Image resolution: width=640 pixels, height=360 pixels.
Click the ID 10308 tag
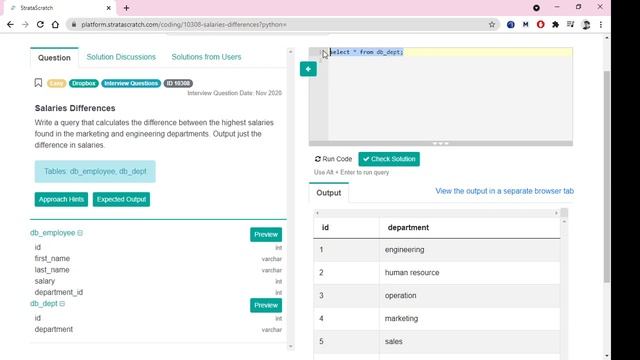coord(178,83)
